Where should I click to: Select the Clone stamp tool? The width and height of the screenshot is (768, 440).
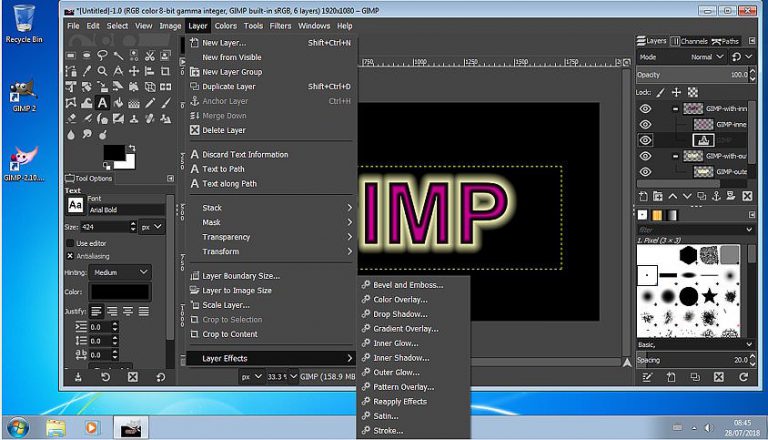[134, 118]
